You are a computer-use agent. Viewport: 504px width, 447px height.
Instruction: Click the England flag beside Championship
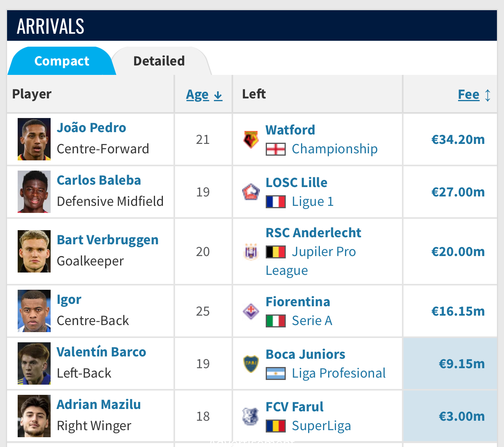click(276, 149)
